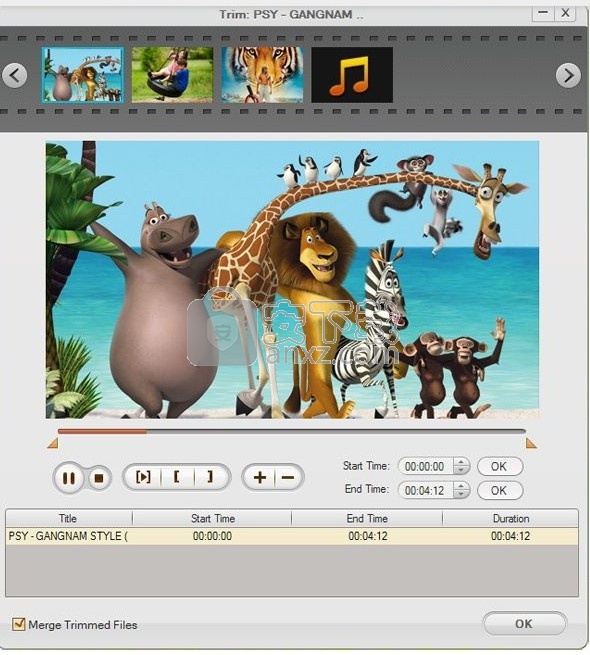Confirm the End Time with OK

pos(499,490)
